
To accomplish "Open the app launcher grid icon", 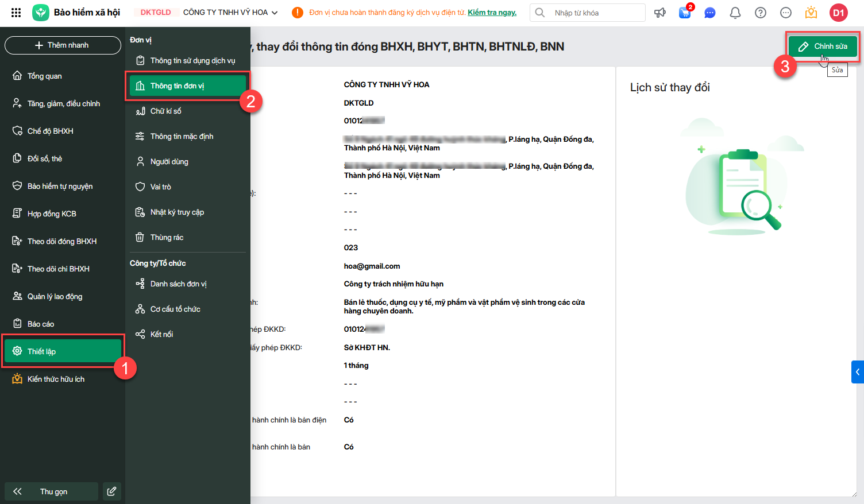I will 16,13.
